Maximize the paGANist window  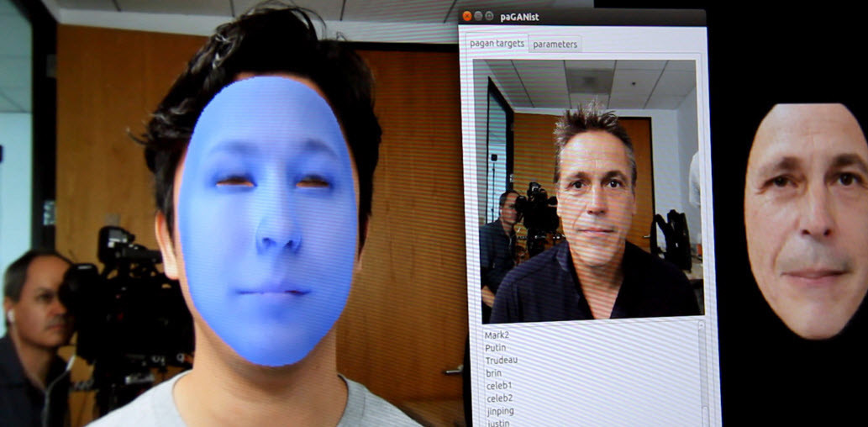[490, 16]
